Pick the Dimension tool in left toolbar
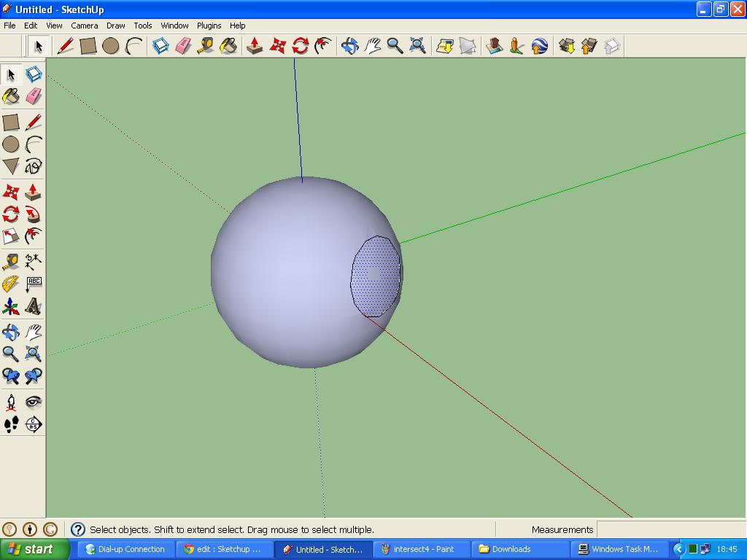This screenshot has height=560, width=747. point(34,262)
